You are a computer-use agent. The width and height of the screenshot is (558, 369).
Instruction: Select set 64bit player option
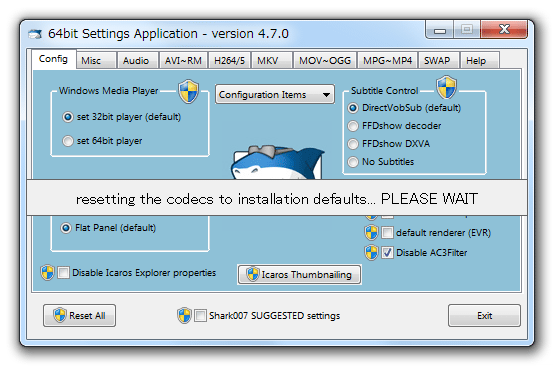pos(68,141)
